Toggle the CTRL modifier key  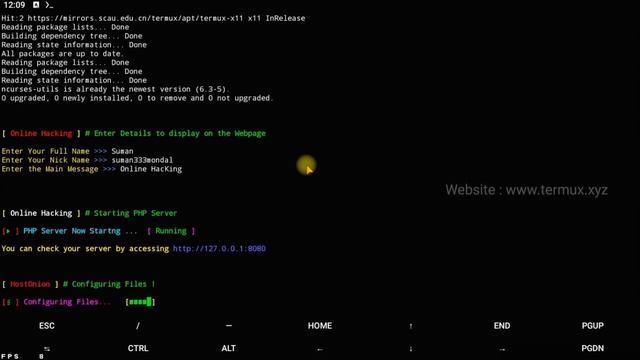coord(138,348)
